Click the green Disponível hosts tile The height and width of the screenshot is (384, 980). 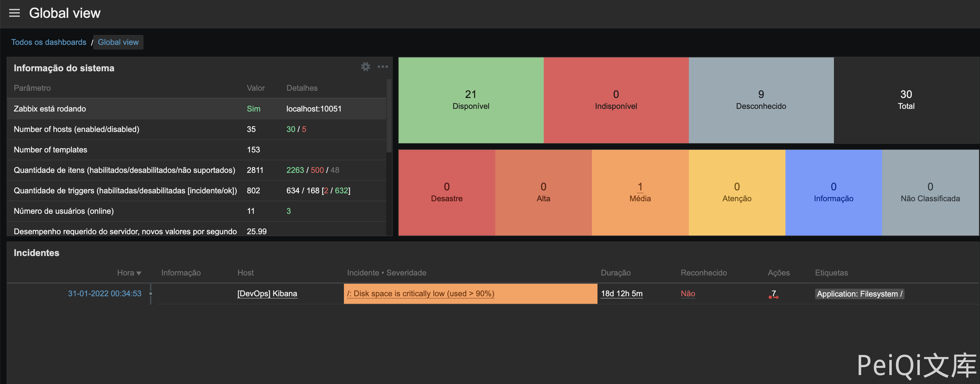point(471,100)
